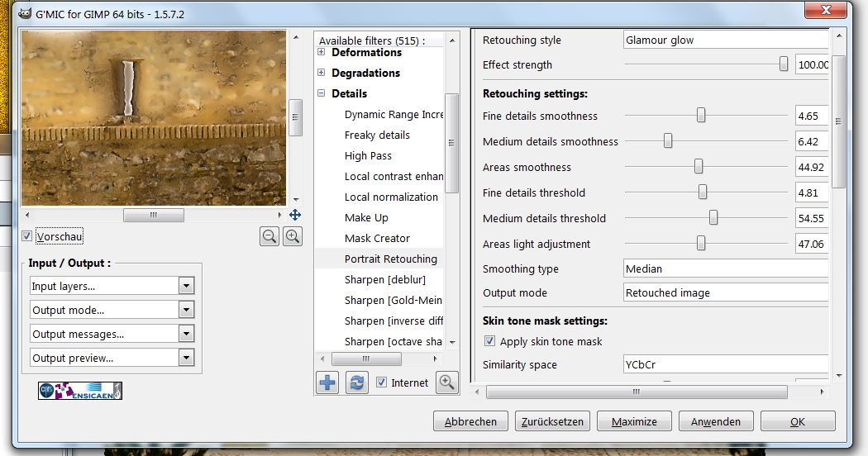Click the preview move crosshair icon
This screenshot has width=868, height=456.
tap(295, 215)
